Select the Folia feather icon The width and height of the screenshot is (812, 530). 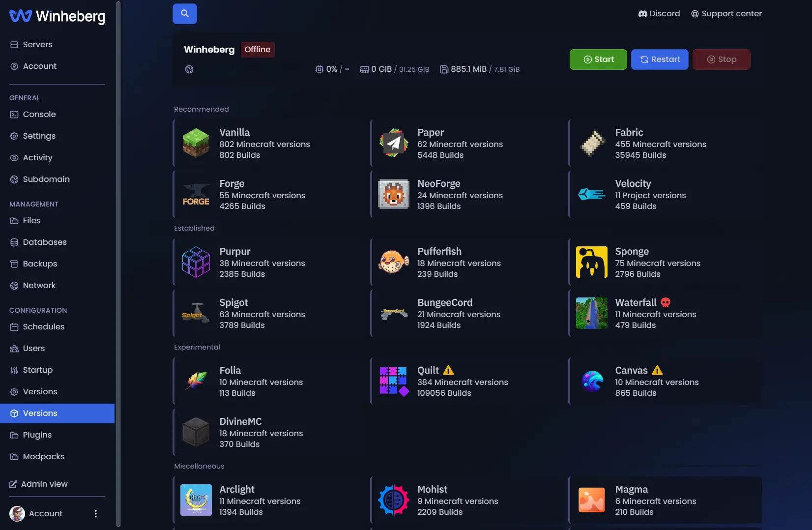click(196, 381)
